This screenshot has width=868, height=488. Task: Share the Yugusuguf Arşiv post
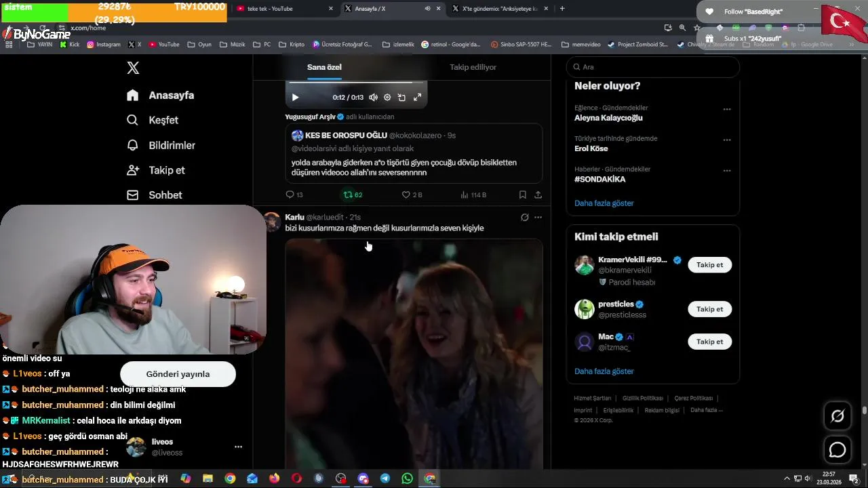[538, 195]
